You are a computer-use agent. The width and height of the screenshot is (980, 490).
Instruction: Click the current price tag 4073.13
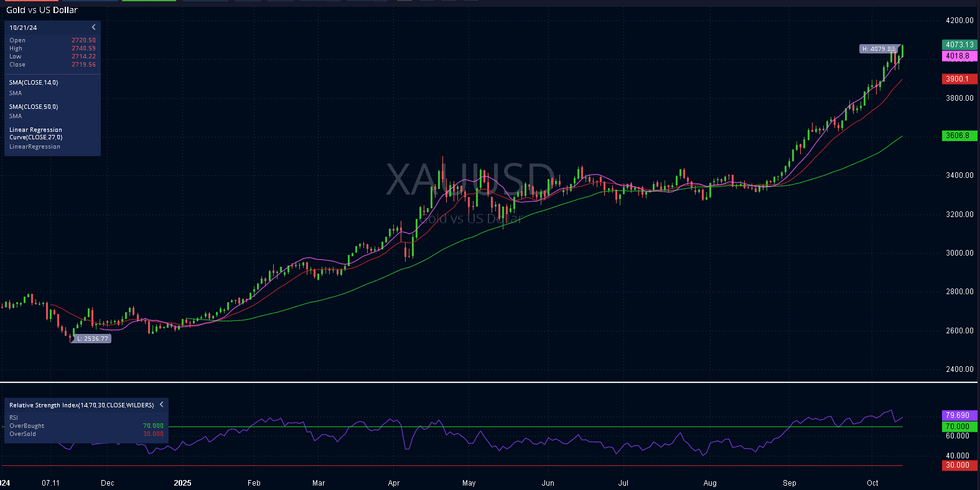point(959,45)
